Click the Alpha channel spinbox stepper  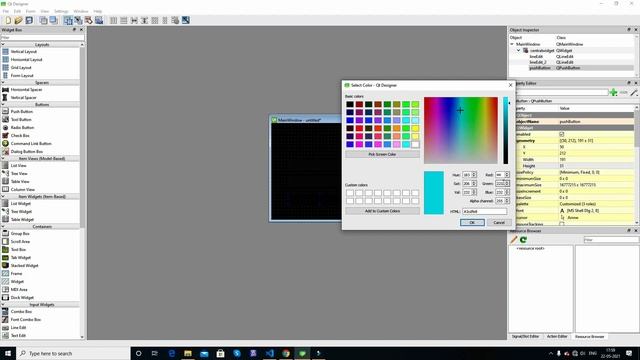tap(507, 201)
